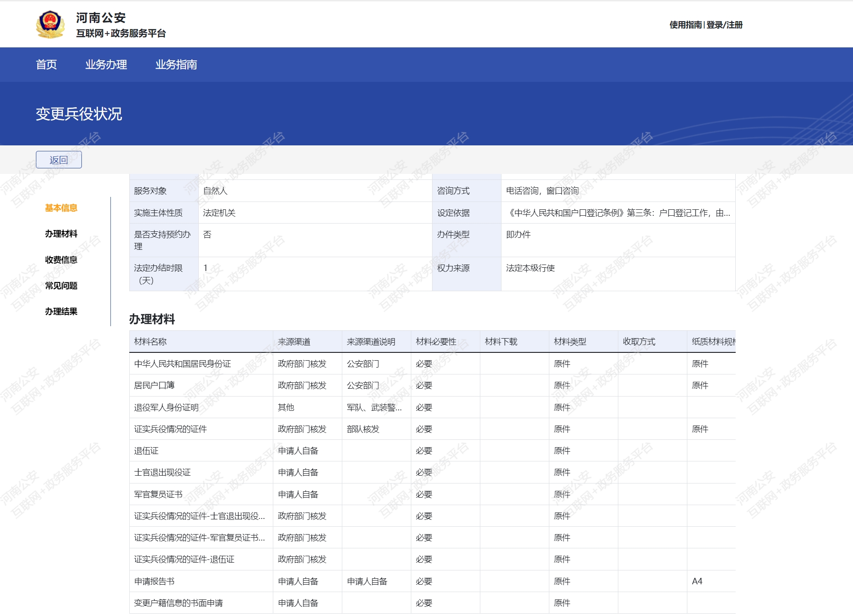This screenshot has height=616, width=853.
Task: Go to 常见问题 sidebar section
Action: pyautogui.click(x=61, y=286)
